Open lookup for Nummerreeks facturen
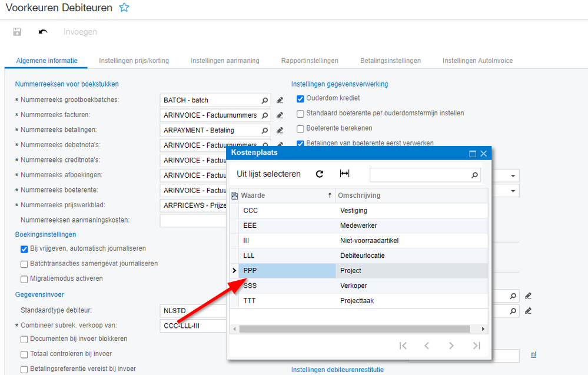 264,115
